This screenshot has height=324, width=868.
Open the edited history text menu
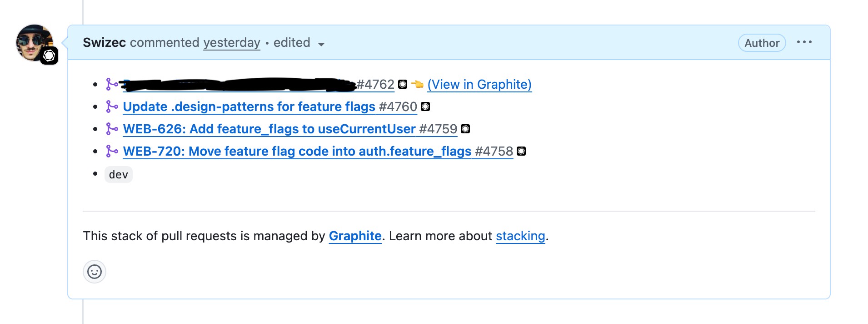click(292, 42)
